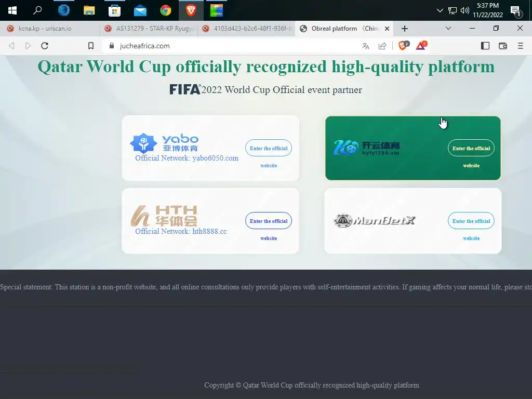This screenshot has height=399, width=532.
Task: Open network status tray icon
Action: (x=453, y=10)
